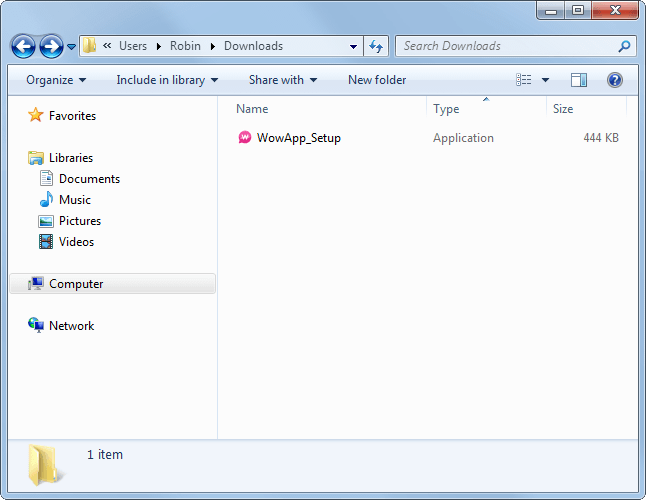Open Network in the navigation pane
The height and width of the screenshot is (500, 646).
pyautogui.click(x=71, y=326)
